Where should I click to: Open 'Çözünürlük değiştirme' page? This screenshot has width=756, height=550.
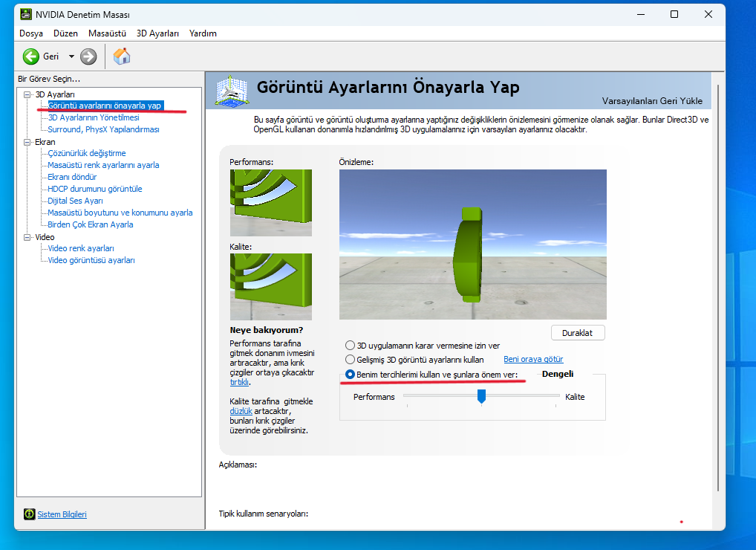pos(87,153)
